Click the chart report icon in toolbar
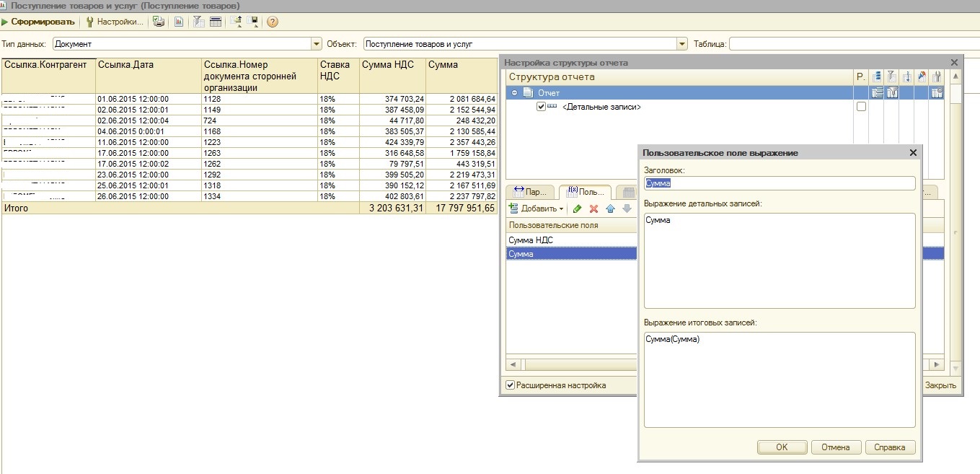Viewport: 980px width, 474px height. [178, 22]
